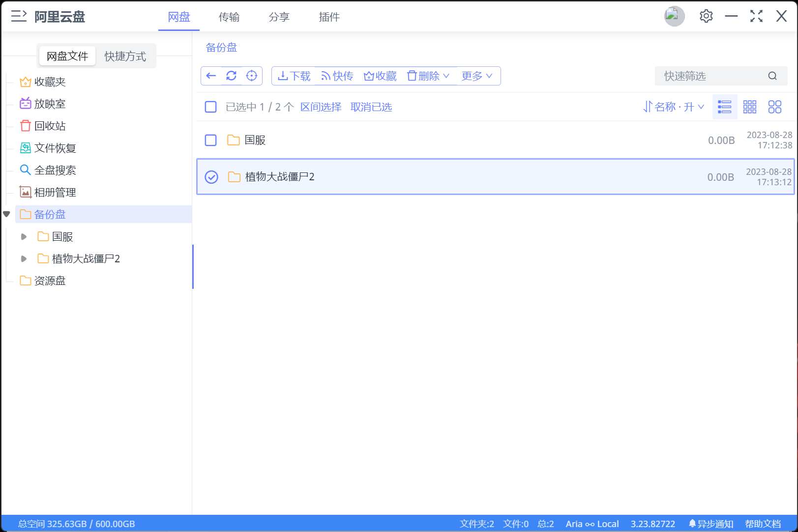Open the 插件 plugins tab
The image size is (798, 532).
pyautogui.click(x=329, y=17)
